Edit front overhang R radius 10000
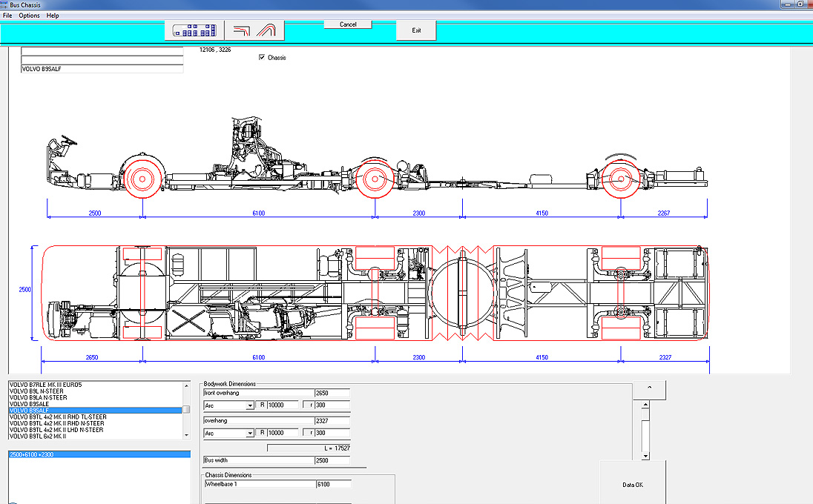This screenshot has height=504, width=813. tap(283, 405)
